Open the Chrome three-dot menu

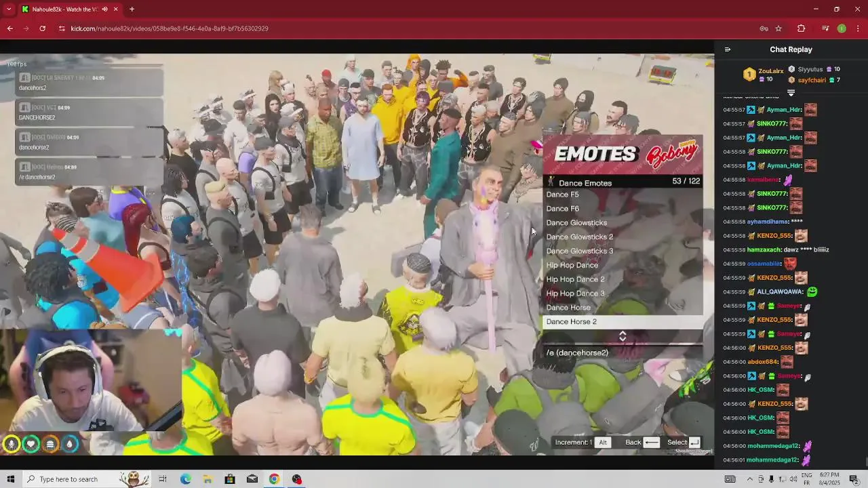click(x=858, y=28)
